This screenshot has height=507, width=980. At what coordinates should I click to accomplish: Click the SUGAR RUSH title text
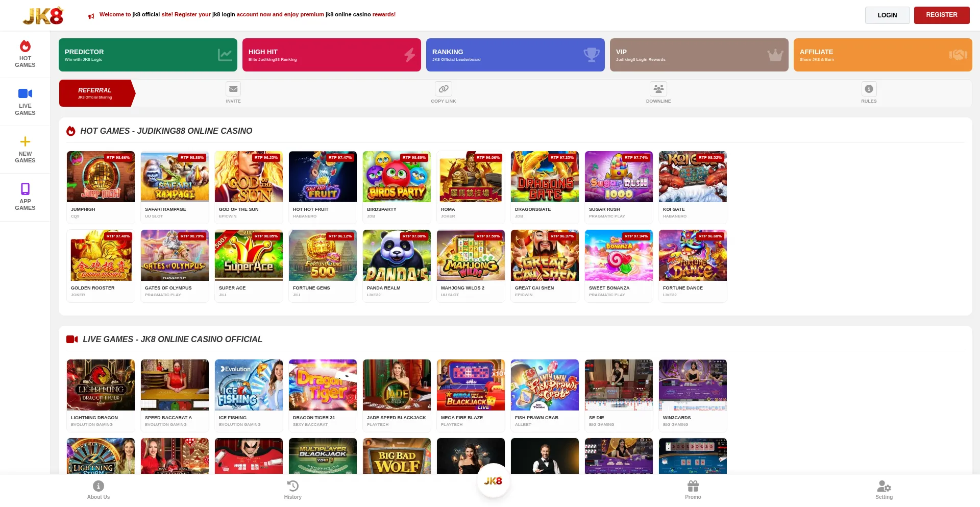(604, 209)
